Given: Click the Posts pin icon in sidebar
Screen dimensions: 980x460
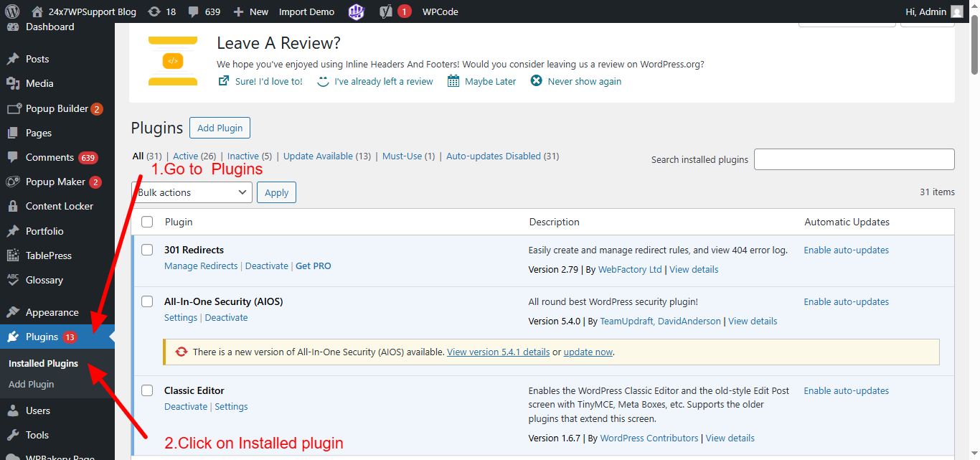Looking at the screenshot, I should 13,59.
